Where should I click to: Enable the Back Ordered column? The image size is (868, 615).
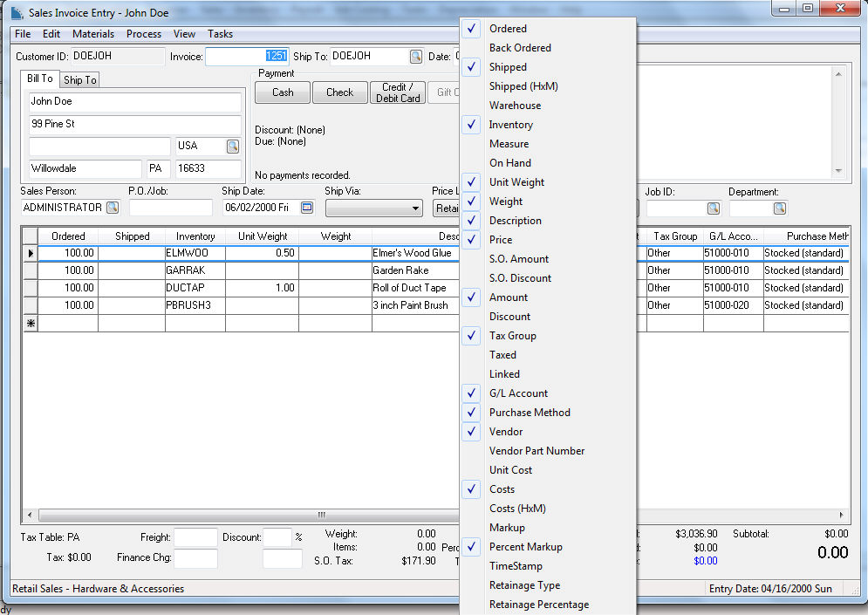[x=519, y=48]
